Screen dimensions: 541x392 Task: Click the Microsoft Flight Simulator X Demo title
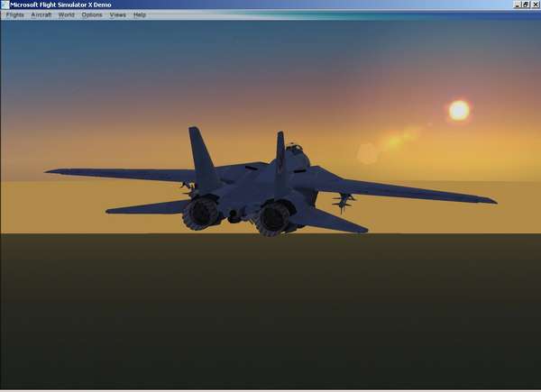pos(60,5)
